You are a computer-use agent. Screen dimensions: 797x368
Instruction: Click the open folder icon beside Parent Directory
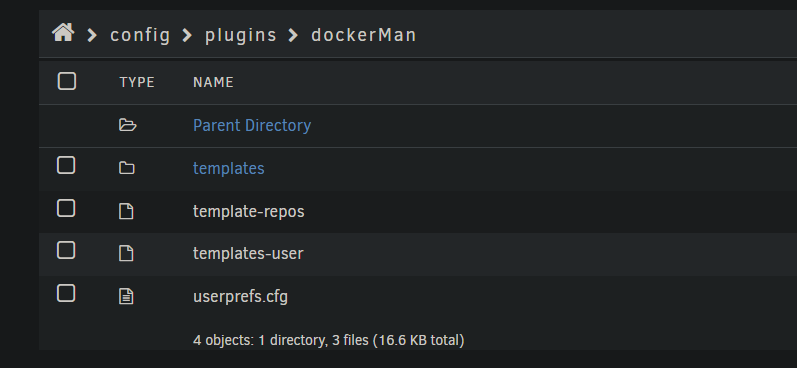coord(128,125)
